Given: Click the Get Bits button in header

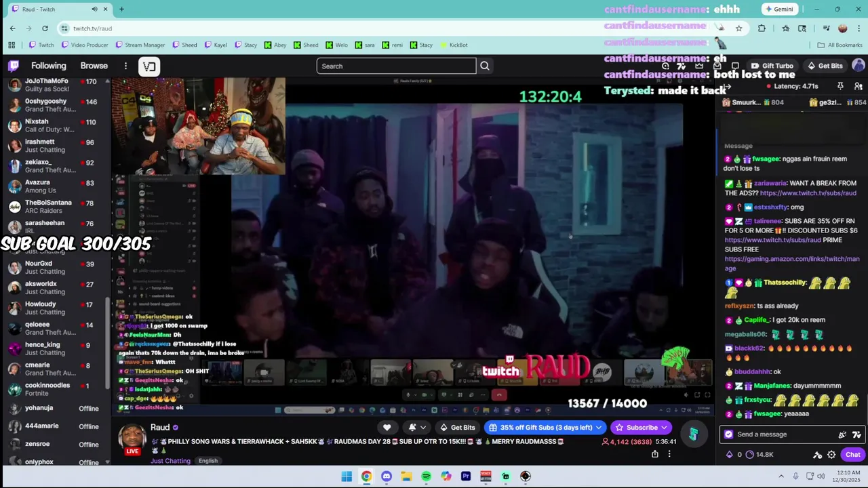Looking at the screenshot, I should (x=825, y=66).
